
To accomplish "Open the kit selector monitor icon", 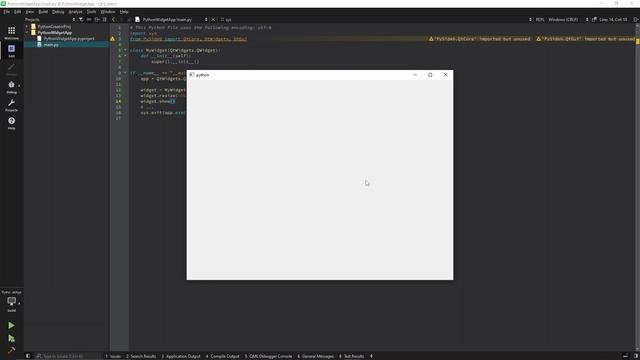I will point(11,302).
